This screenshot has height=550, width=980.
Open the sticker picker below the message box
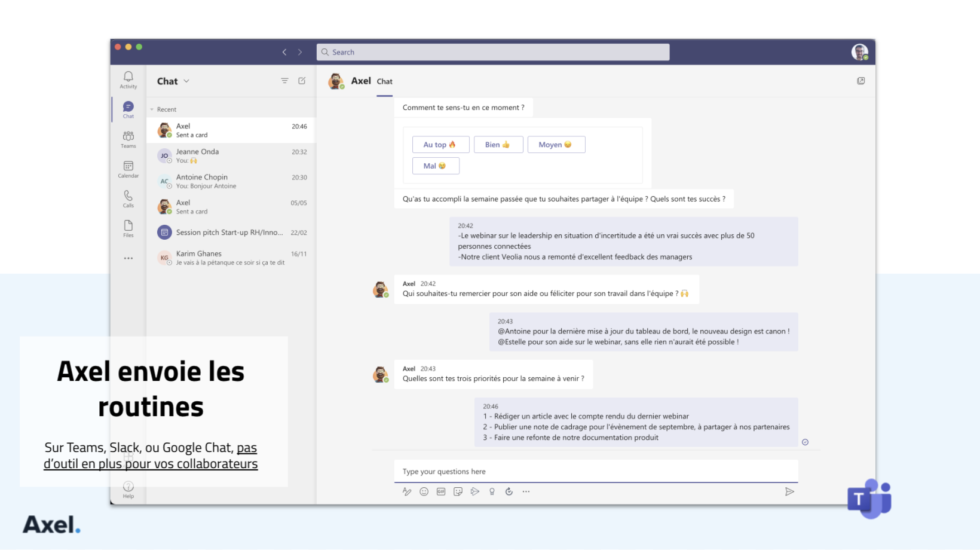(x=458, y=491)
